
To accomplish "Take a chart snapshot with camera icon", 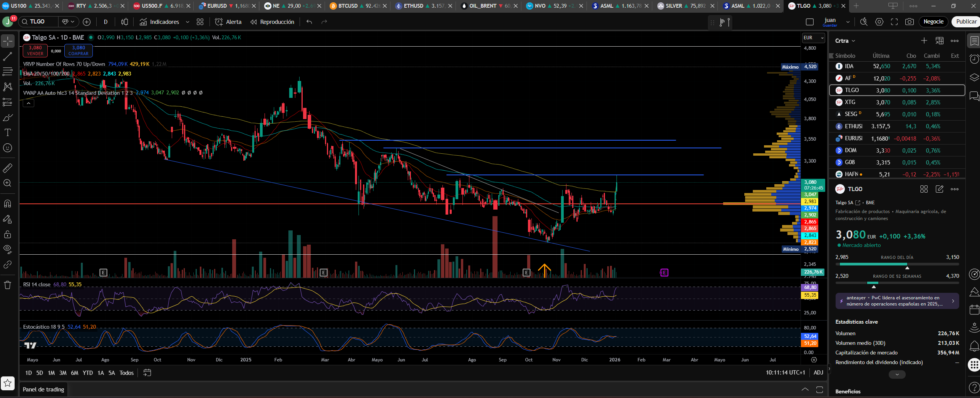I will tap(910, 22).
